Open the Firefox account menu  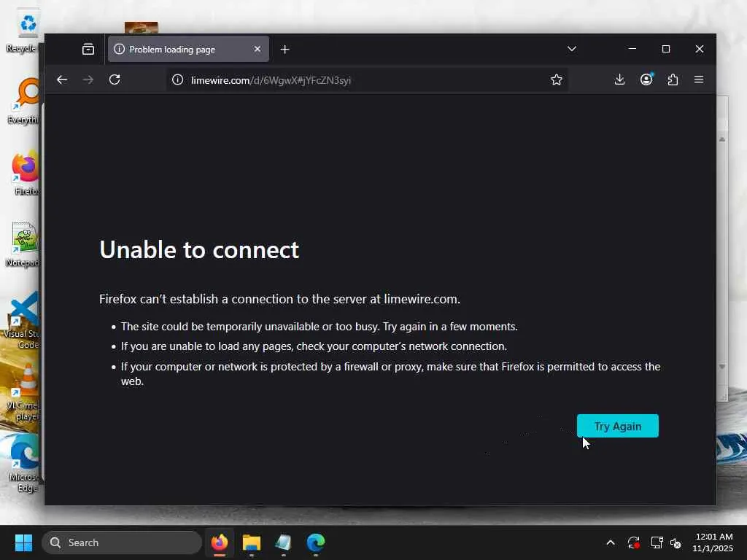pyautogui.click(x=646, y=79)
